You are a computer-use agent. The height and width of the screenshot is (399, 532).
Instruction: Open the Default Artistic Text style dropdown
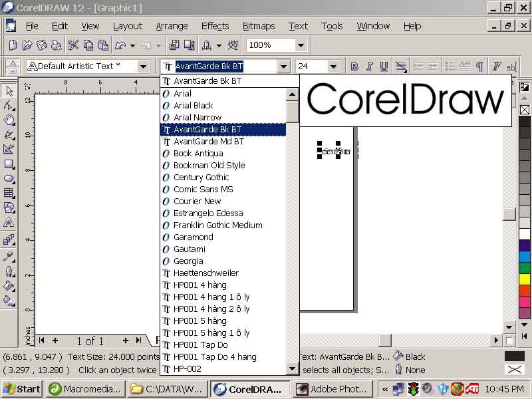(143, 66)
